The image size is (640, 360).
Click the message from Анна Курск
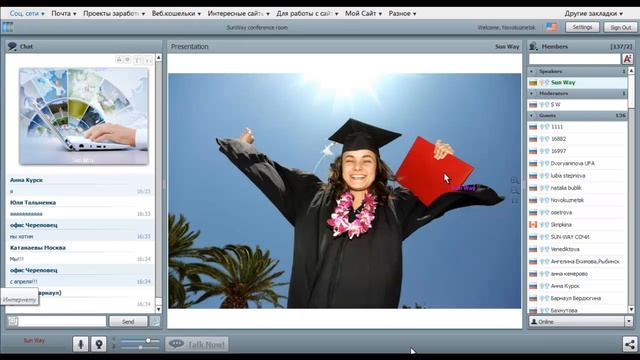click(x=80, y=186)
